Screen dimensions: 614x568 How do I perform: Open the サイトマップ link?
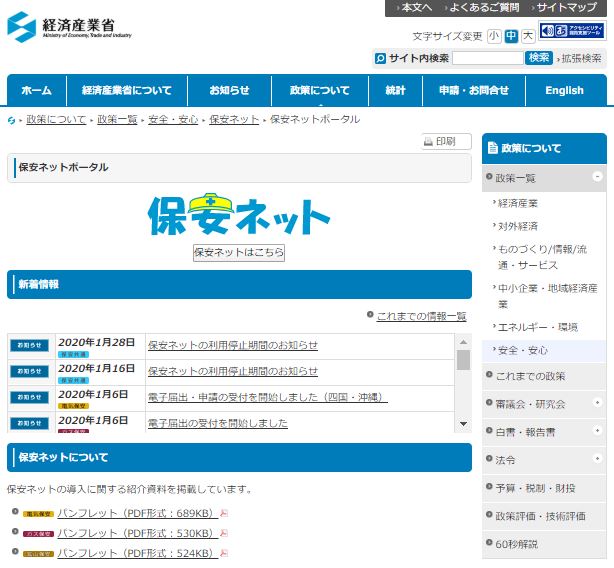point(567,7)
